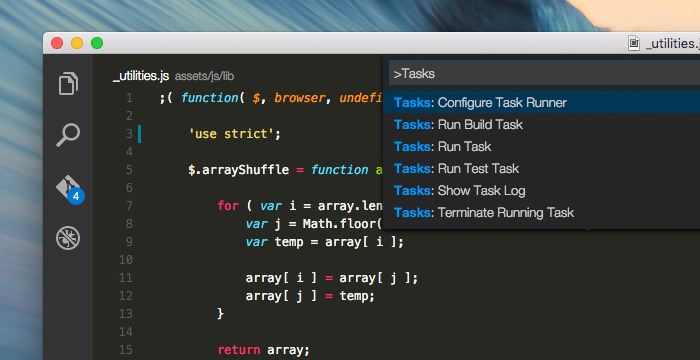The width and height of the screenshot is (700, 360).
Task: Click 'return array;' on line 15
Action: pos(263,350)
